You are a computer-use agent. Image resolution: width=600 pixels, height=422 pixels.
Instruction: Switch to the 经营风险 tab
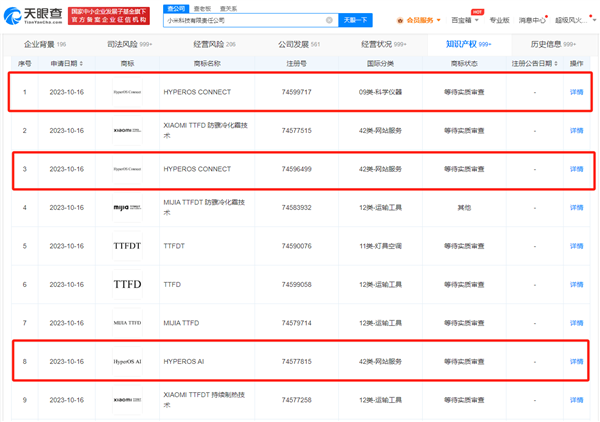point(214,44)
